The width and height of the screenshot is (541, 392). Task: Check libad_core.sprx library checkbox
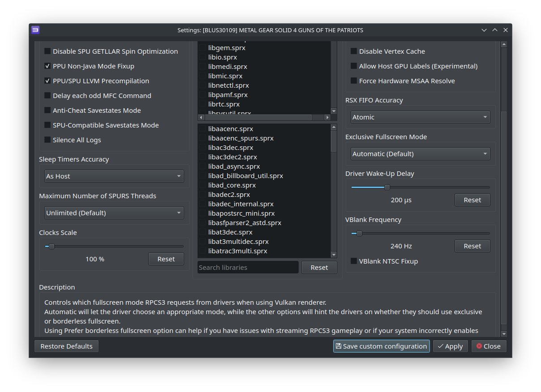(x=203, y=185)
